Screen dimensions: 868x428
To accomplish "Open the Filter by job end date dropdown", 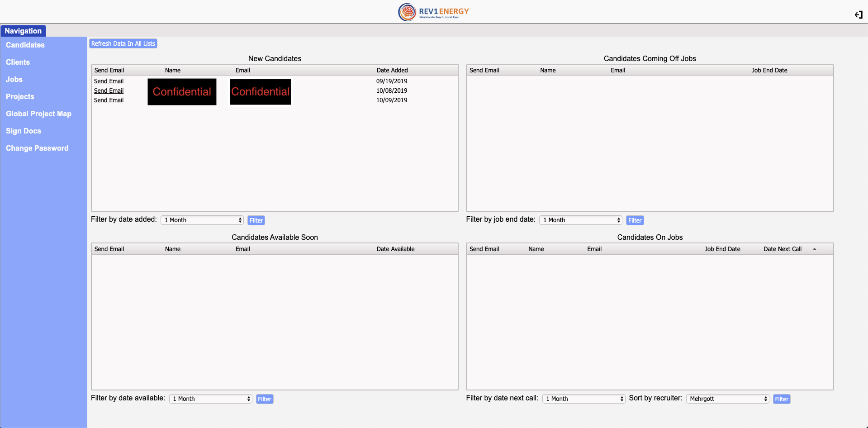I will (x=581, y=220).
